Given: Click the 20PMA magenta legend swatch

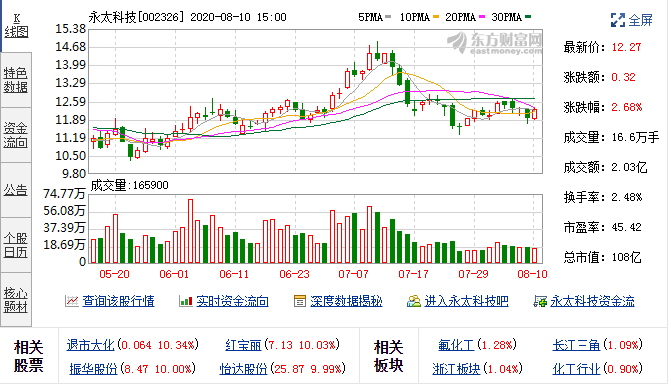Looking at the screenshot, I should 482,17.
